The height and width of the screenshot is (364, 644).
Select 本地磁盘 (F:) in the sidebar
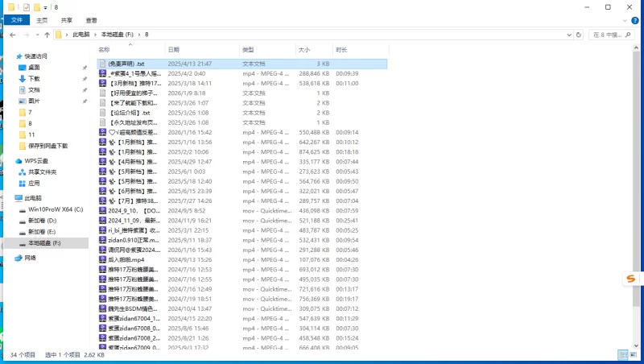pos(44,243)
